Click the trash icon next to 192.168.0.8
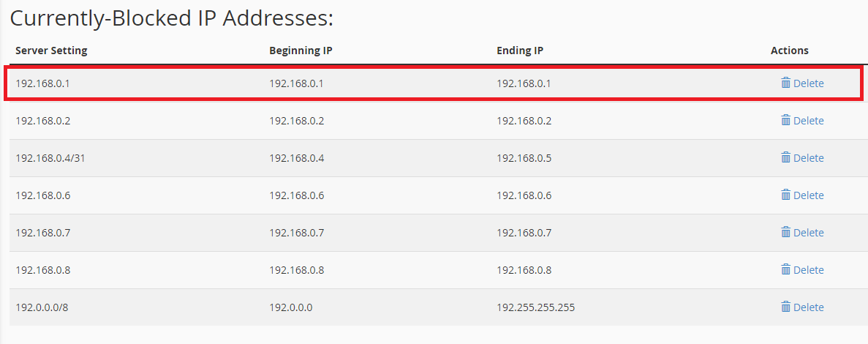The width and height of the screenshot is (868, 344). tap(786, 269)
